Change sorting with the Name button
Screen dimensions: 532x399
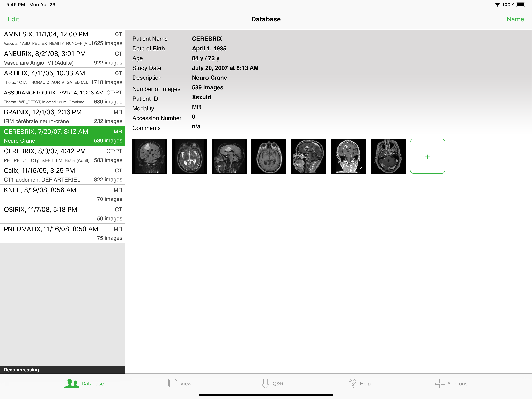coord(515,19)
